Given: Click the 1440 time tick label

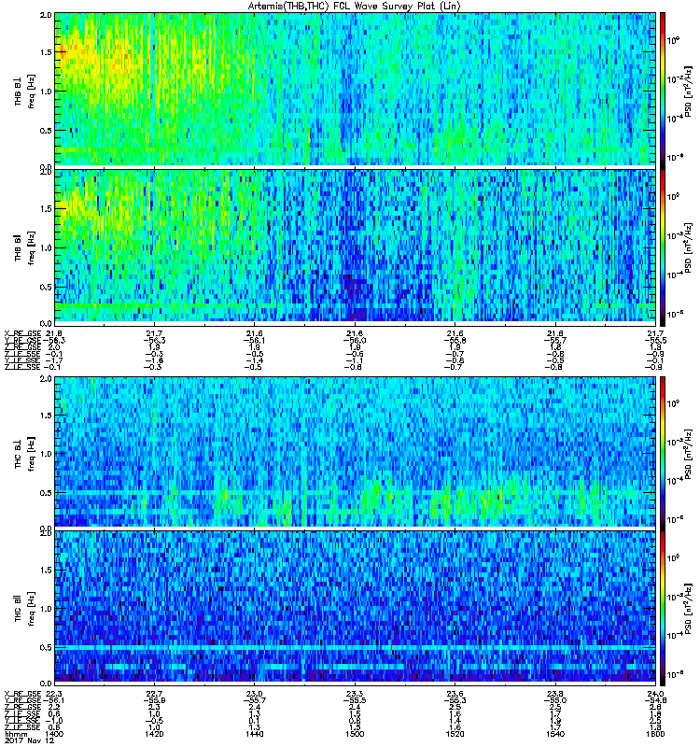Looking at the screenshot, I should 254,734.
